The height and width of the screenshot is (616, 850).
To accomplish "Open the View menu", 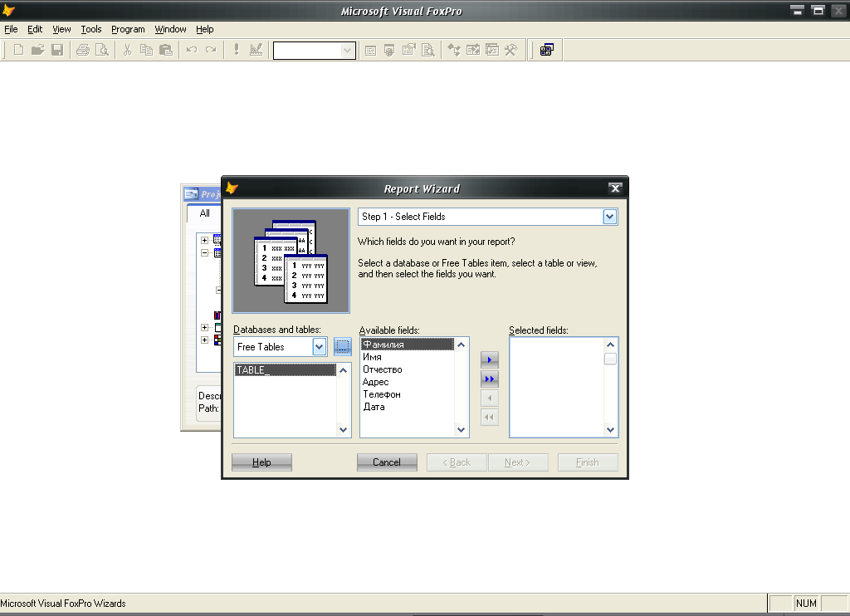I will [x=61, y=29].
